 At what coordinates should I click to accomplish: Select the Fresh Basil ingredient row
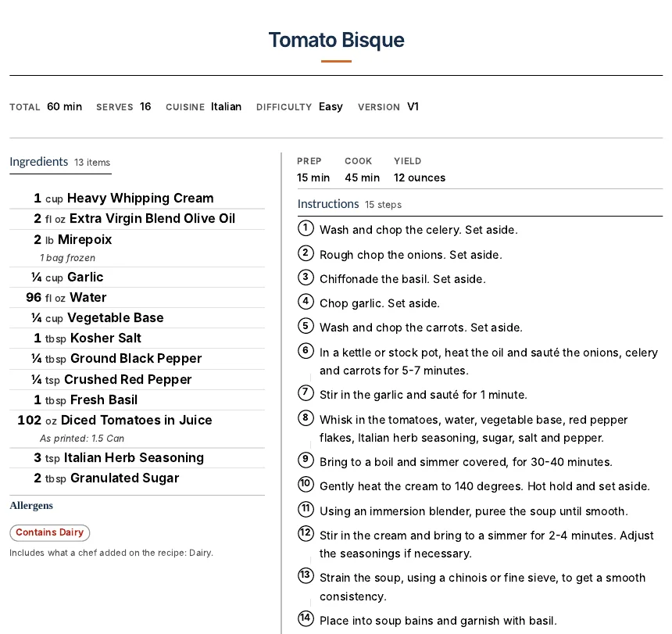[x=138, y=400]
